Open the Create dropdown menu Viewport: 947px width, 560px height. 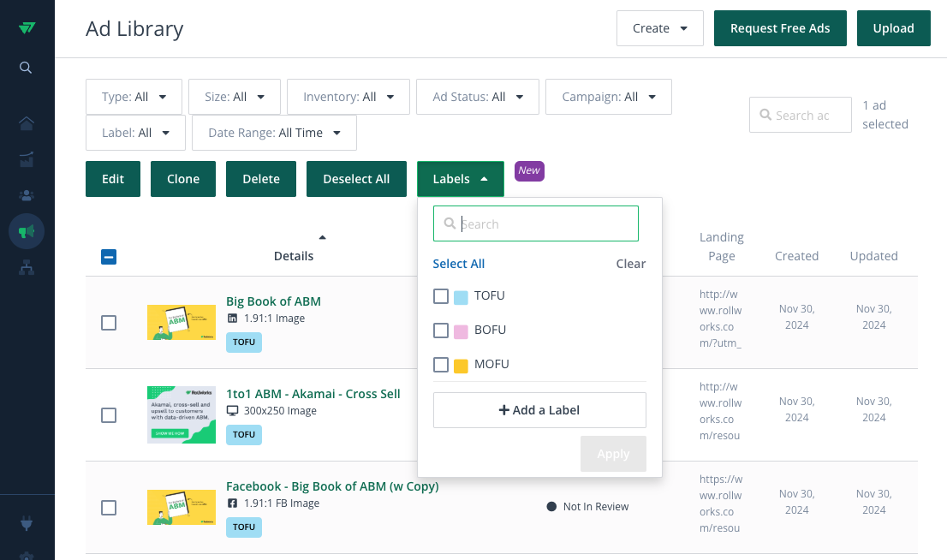[659, 28]
